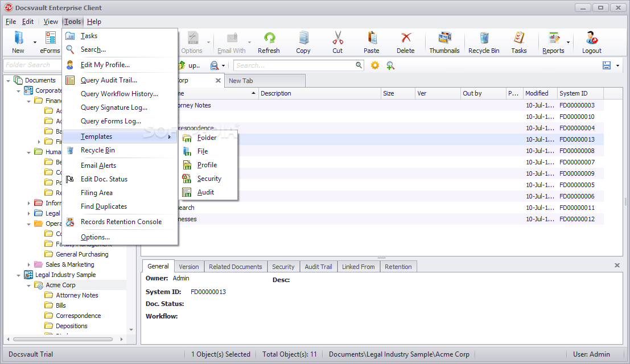Choose File template from submenu
The width and height of the screenshot is (630, 364).
point(208,151)
